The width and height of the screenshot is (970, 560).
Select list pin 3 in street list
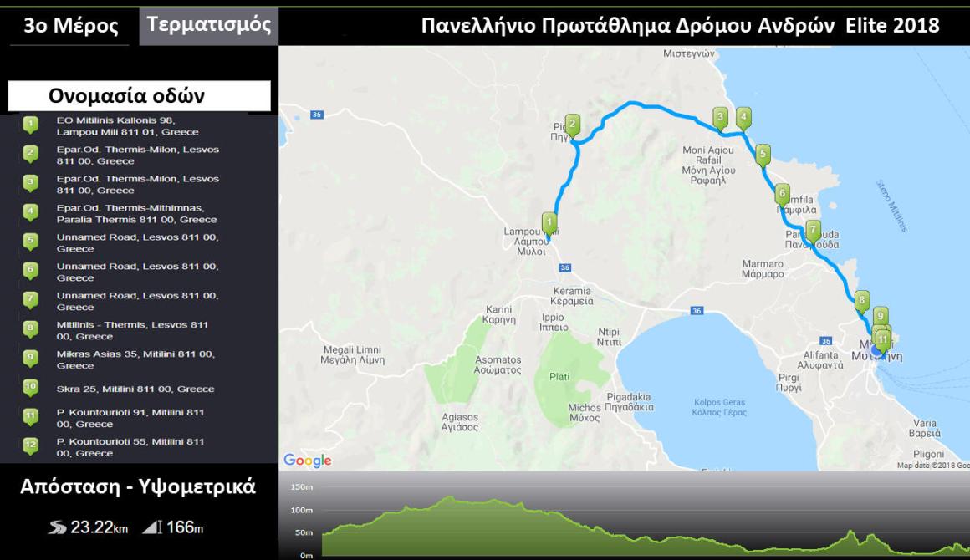coord(30,184)
